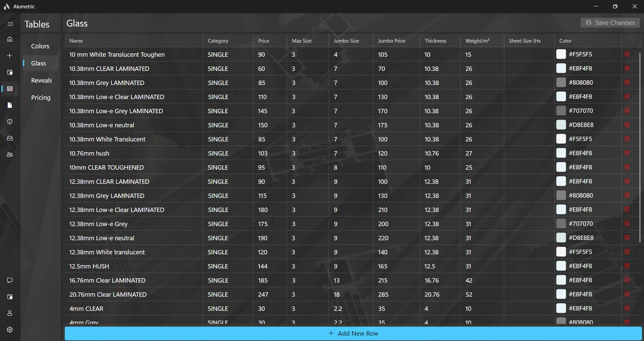The width and height of the screenshot is (644, 341).
Task: Go to the Home page icon
Action: (10, 39)
